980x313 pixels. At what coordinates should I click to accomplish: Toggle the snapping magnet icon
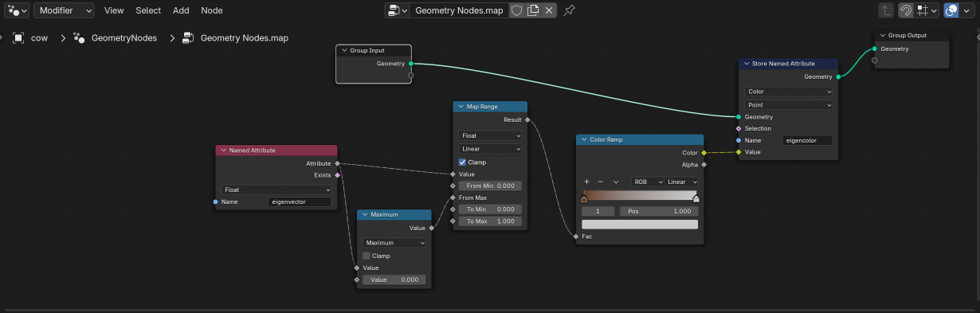coord(906,10)
